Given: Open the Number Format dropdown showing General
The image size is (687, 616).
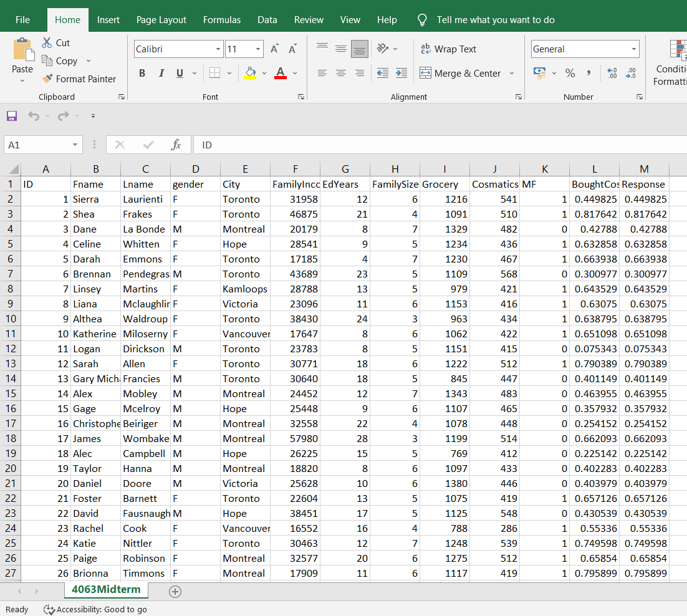Looking at the screenshot, I should (634, 49).
